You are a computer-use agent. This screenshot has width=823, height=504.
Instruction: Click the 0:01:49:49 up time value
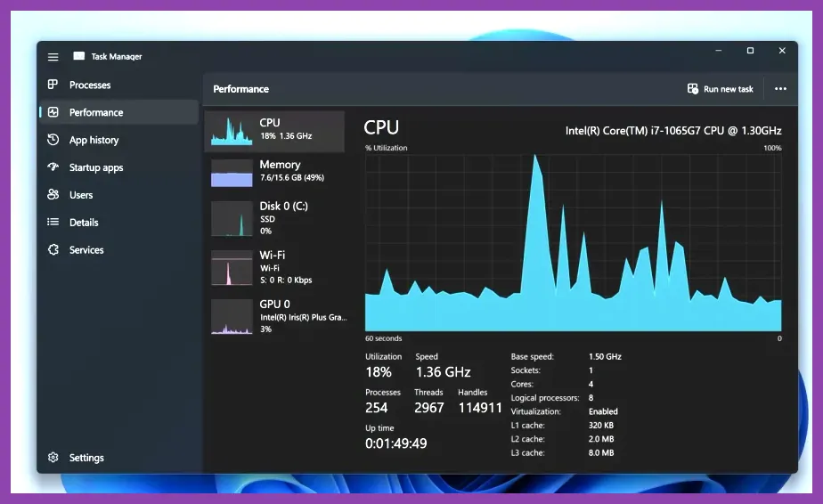pos(395,443)
